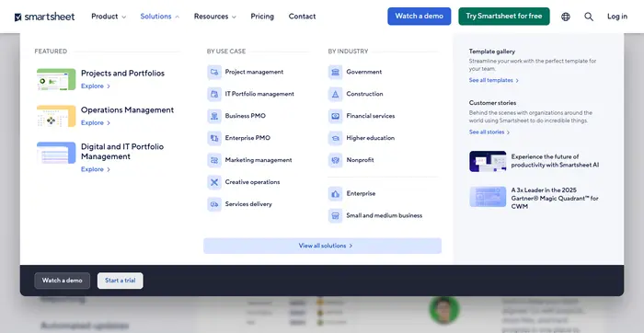
Task: Open the Pricing page
Action: point(262,17)
